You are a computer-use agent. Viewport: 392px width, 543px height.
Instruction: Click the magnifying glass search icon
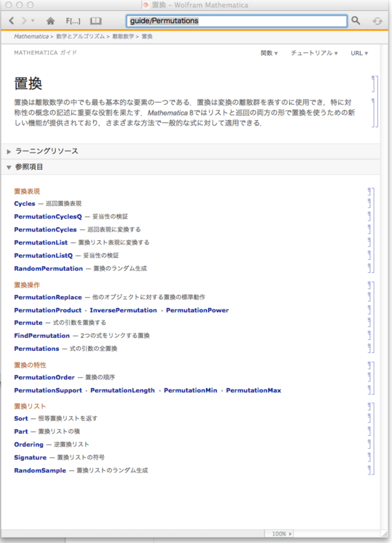click(355, 21)
